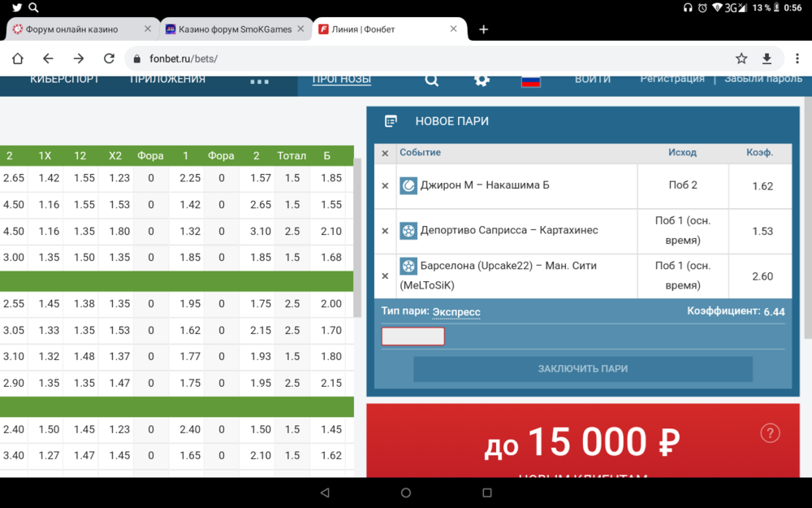Image resolution: width=812 pixels, height=508 pixels.
Task: Select odds 3.40 in last row
Action: (14, 456)
